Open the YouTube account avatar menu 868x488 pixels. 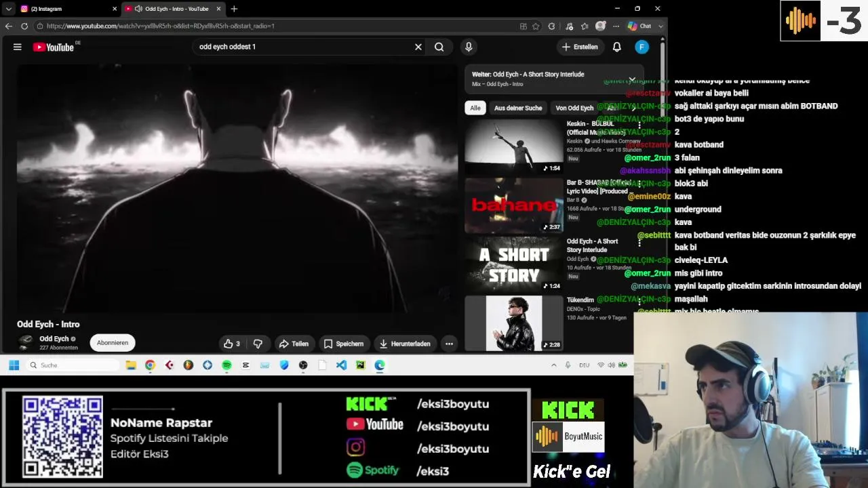click(642, 47)
